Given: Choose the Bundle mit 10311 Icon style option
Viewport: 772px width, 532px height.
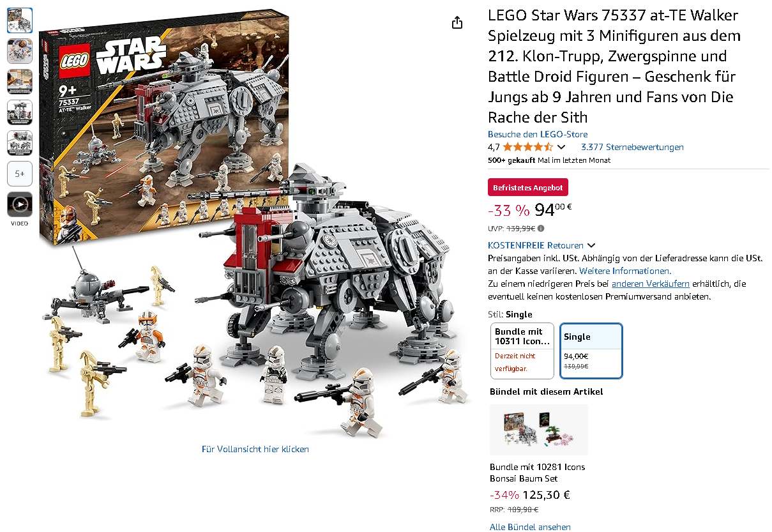Looking at the screenshot, I should [522, 351].
